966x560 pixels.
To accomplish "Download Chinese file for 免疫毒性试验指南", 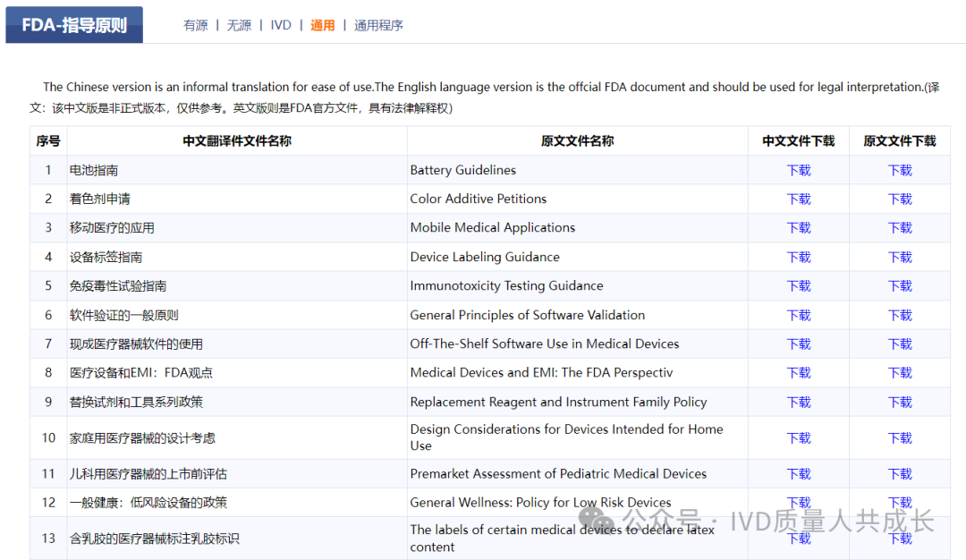I will 799,286.
